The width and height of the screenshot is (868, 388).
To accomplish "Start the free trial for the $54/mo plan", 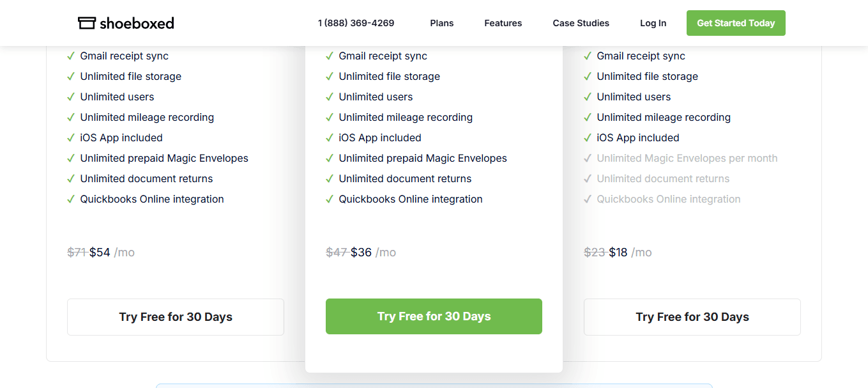I will point(176,317).
